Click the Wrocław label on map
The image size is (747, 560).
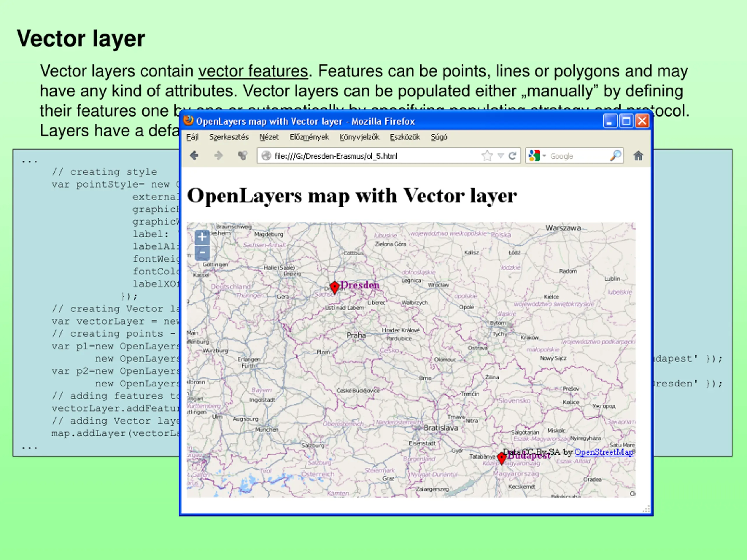(438, 285)
